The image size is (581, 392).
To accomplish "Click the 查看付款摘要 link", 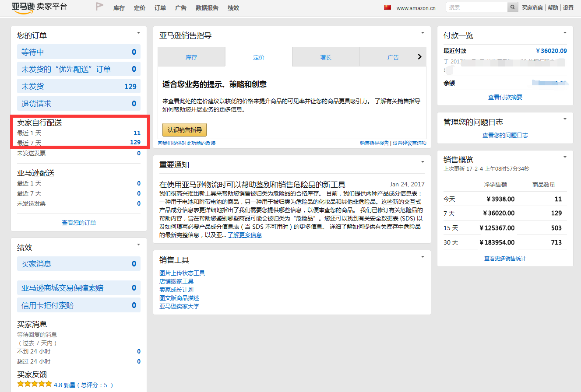I will [x=505, y=97].
